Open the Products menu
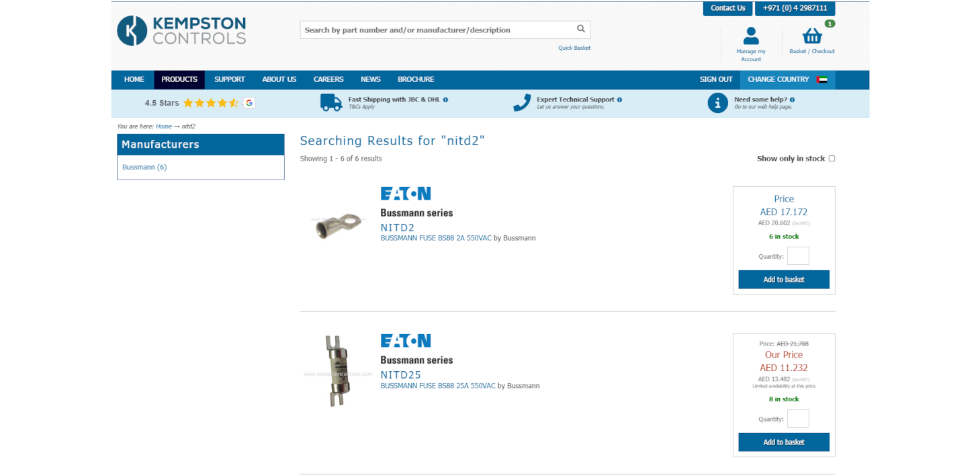Viewport: 980px width, 476px height. coord(179,79)
